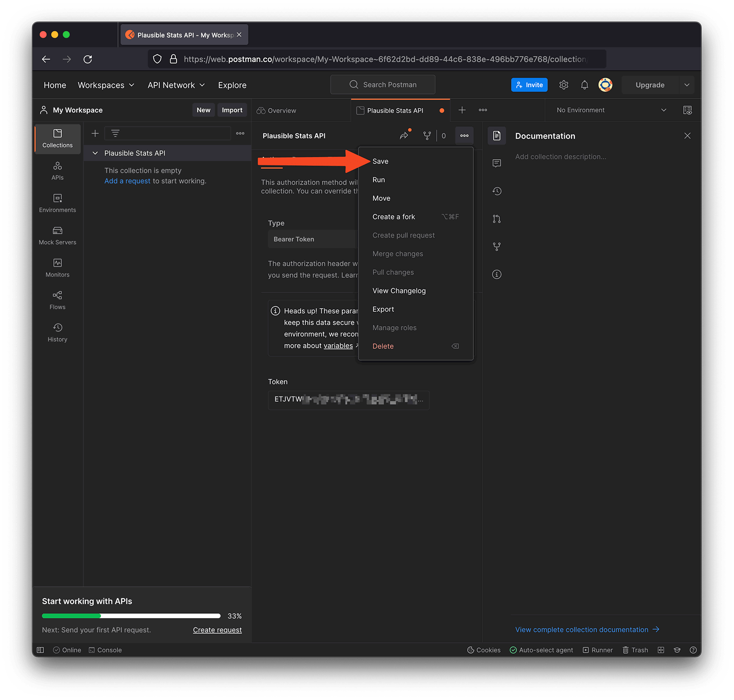Click the Invite button

tap(529, 85)
